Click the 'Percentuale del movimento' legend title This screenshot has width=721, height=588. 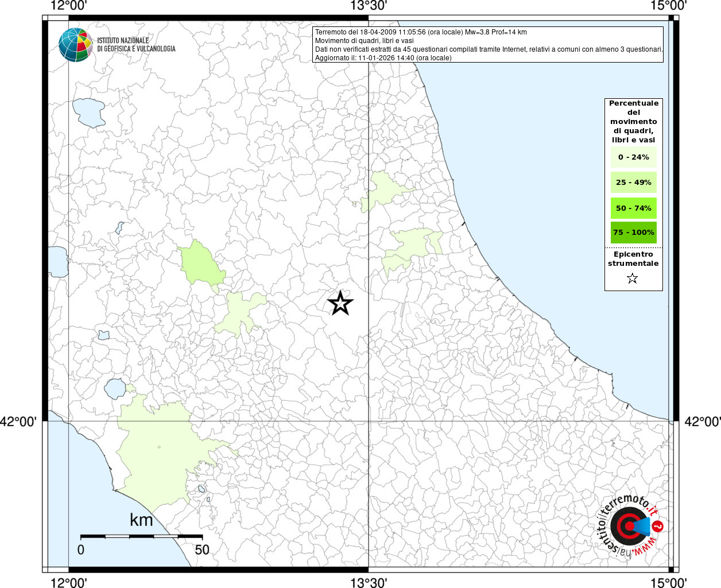pyautogui.click(x=634, y=121)
